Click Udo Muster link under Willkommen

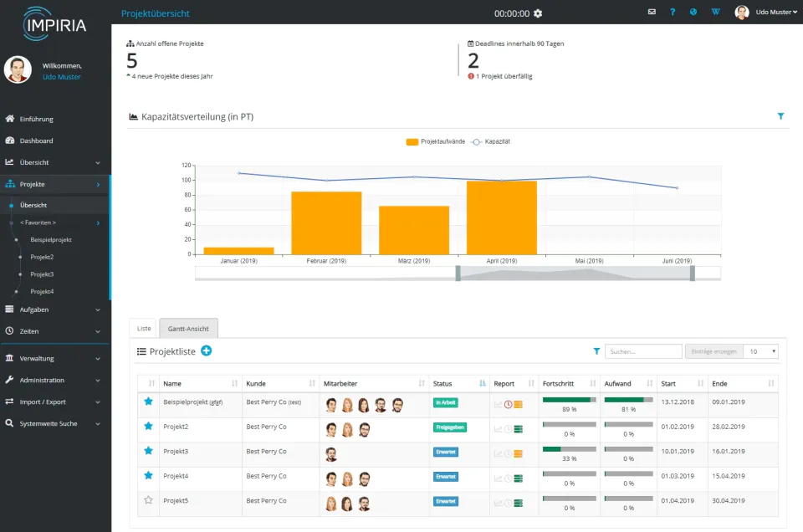[x=61, y=77]
